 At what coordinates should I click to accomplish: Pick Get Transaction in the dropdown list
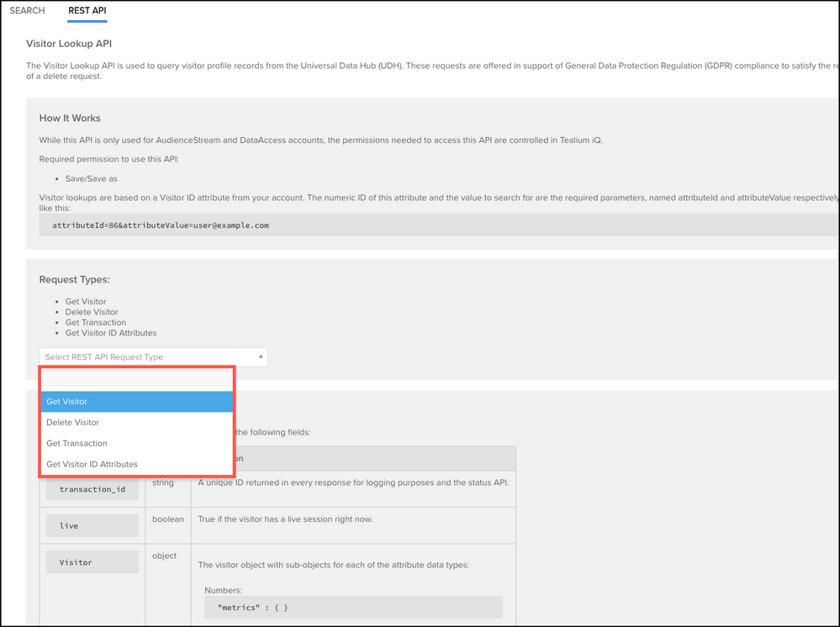tap(137, 444)
